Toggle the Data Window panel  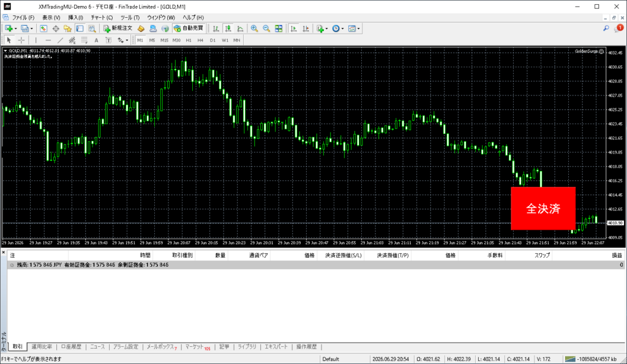point(56,28)
